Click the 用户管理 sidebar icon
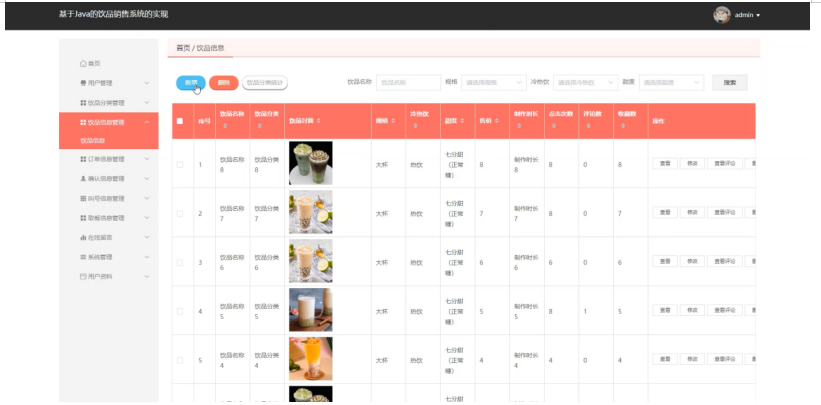This screenshot has width=821, height=405. pos(83,83)
